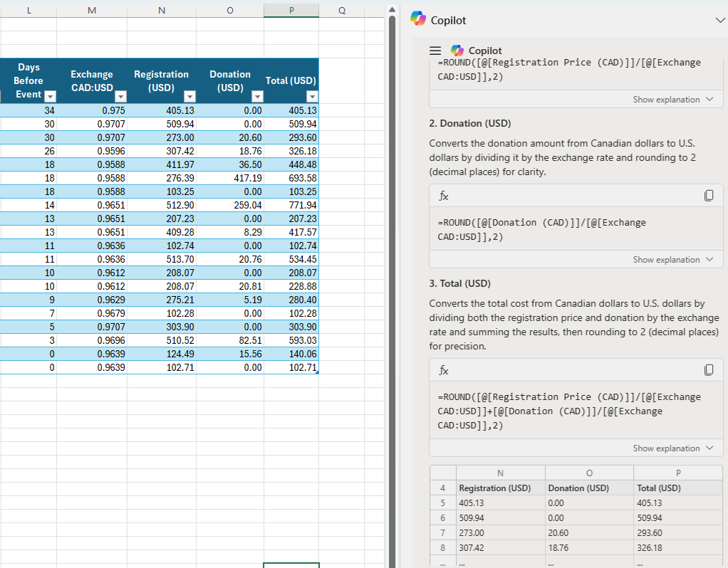The image size is (728, 568).
Task: Select column N header
Action: pos(162,9)
